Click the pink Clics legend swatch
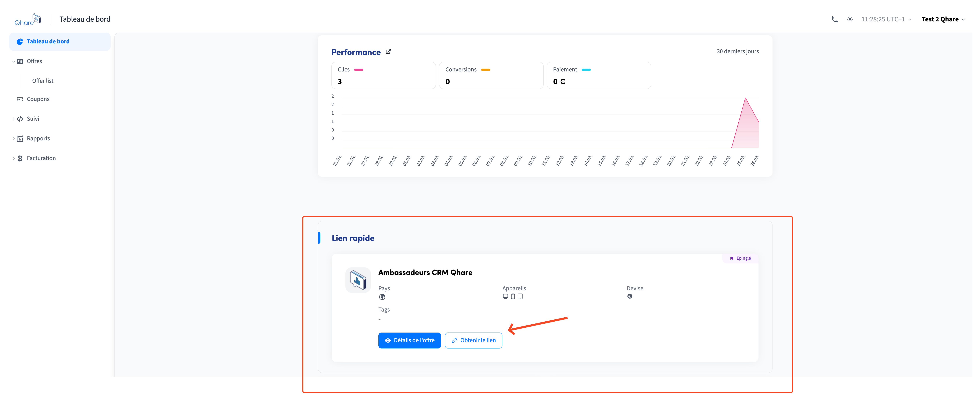 358,70
